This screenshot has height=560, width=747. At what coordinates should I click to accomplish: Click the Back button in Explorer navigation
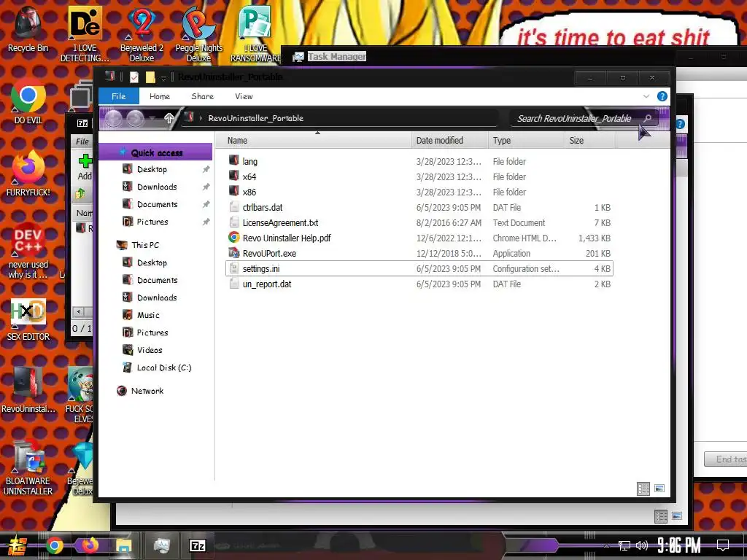pyautogui.click(x=113, y=118)
